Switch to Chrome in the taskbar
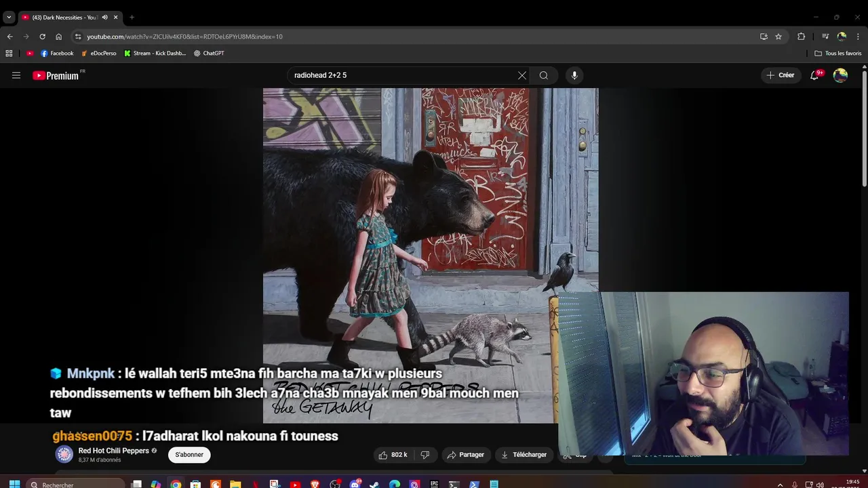This screenshot has height=488, width=868. point(176,484)
